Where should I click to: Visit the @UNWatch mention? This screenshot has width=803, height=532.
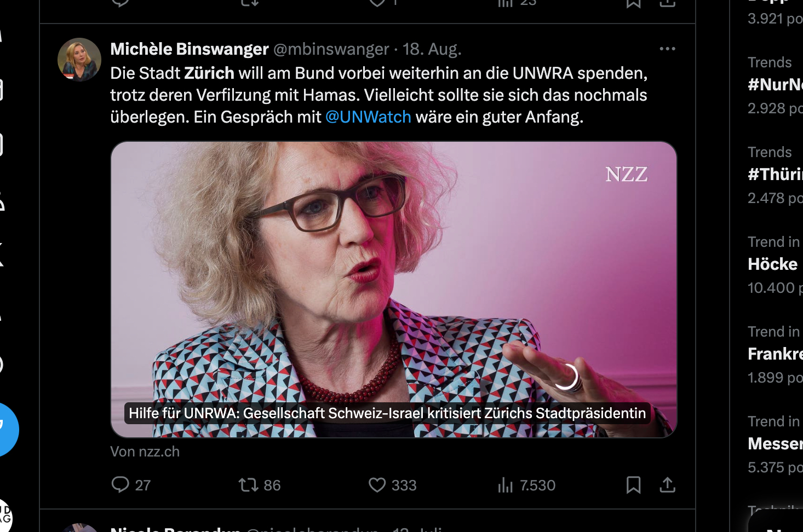(x=368, y=117)
